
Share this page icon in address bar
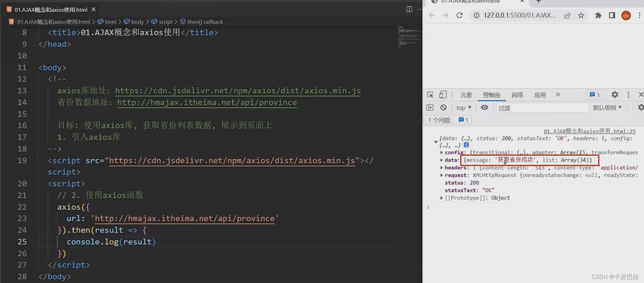(x=567, y=15)
